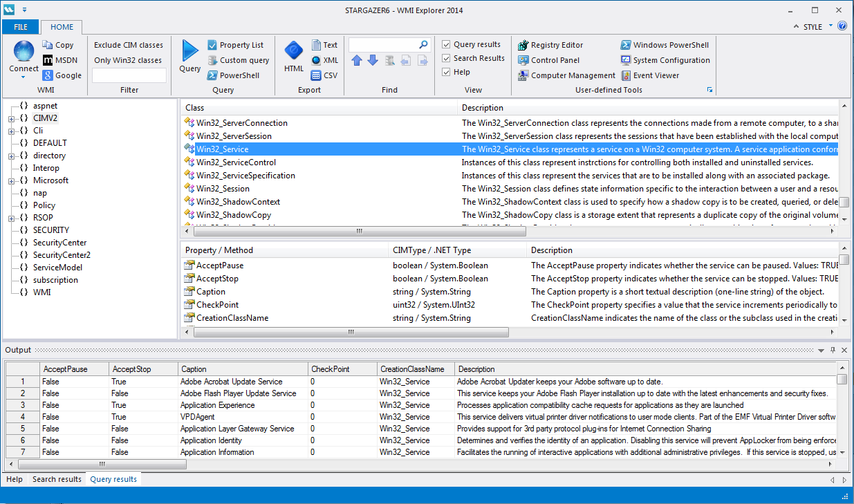854x504 pixels.
Task: Open quick access toolbar customize arrow
Action: [x=25, y=10]
